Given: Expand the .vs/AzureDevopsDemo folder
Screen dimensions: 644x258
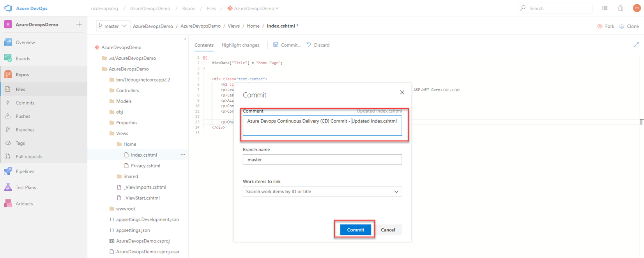Looking at the screenshot, I should pos(129,58).
